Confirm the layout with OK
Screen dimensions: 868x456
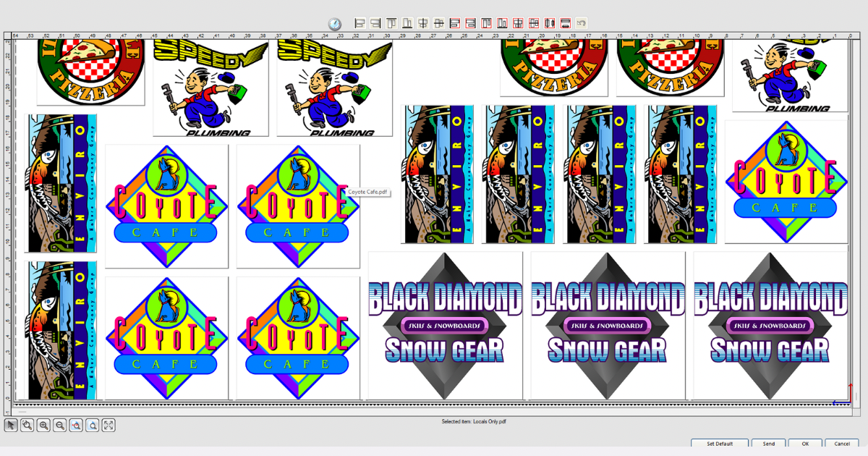tap(806, 444)
